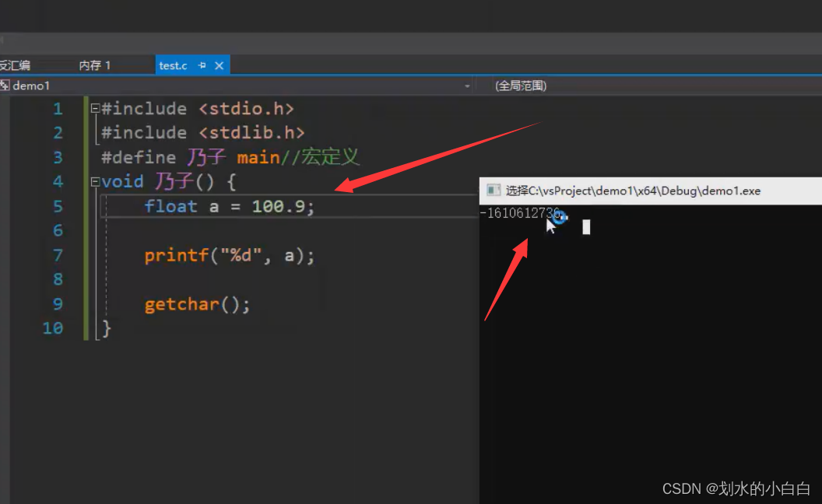Click 'printf' call on line 7
Screen dimensions: 822x504
tap(177, 256)
